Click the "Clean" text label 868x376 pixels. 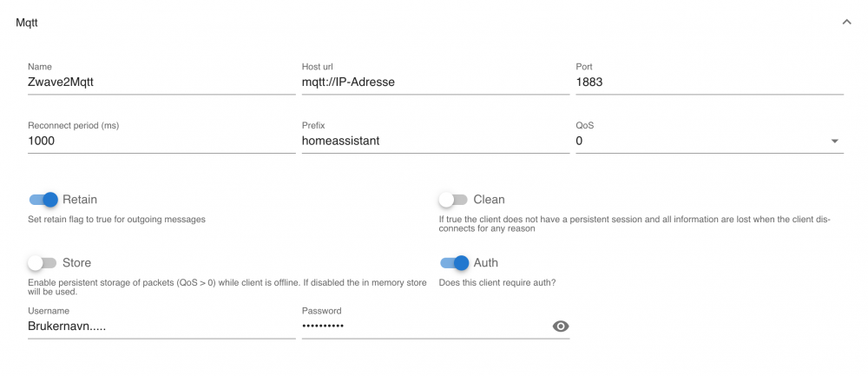coord(489,200)
